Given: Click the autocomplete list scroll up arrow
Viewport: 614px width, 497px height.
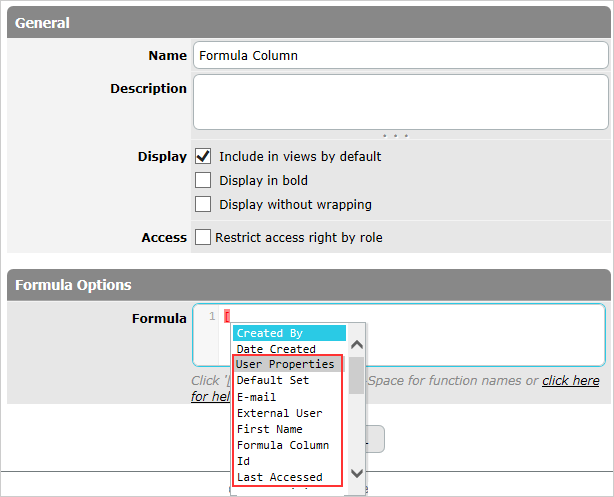Looking at the screenshot, I should point(357,345).
